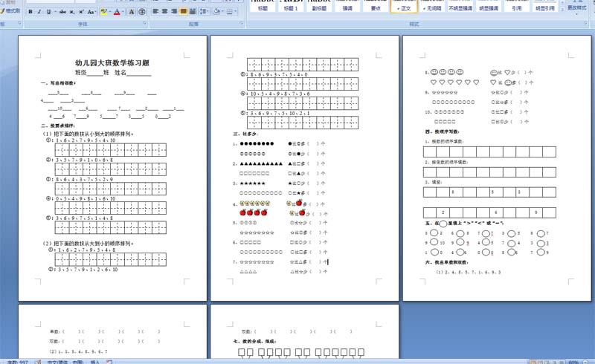
Task: Center the paragraph text
Action: point(164,11)
